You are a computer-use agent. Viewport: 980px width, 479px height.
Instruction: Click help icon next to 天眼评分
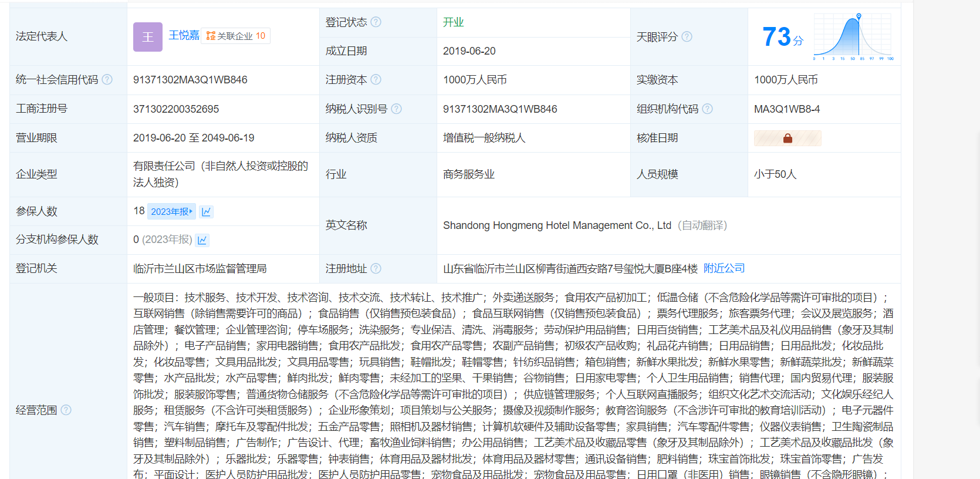(687, 36)
